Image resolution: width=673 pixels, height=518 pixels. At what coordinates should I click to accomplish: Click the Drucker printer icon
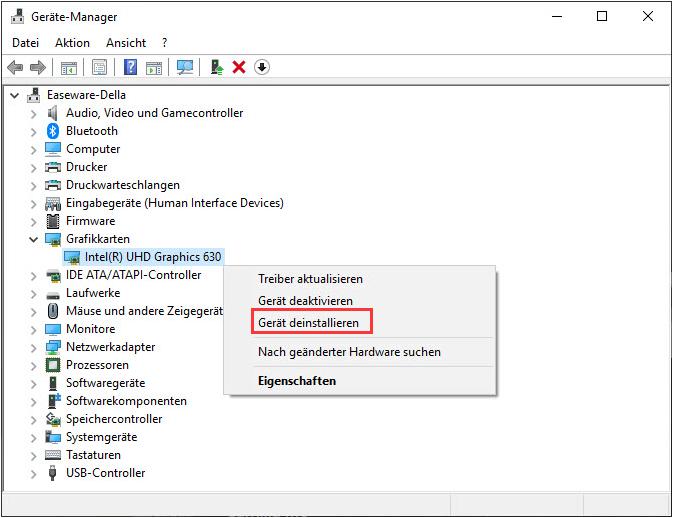[53, 167]
